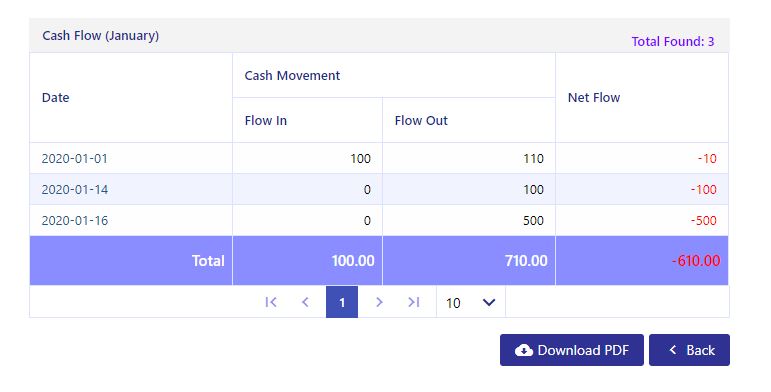Click the Back button

pyautogui.click(x=689, y=350)
